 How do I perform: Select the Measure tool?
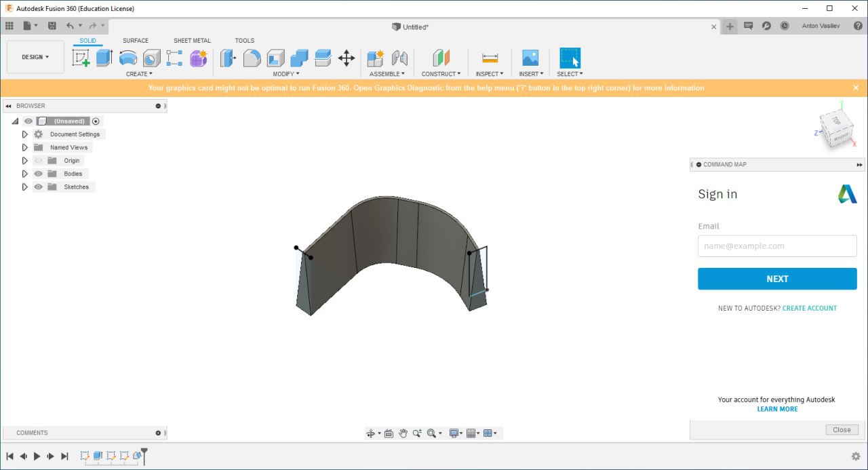pyautogui.click(x=490, y=58)
